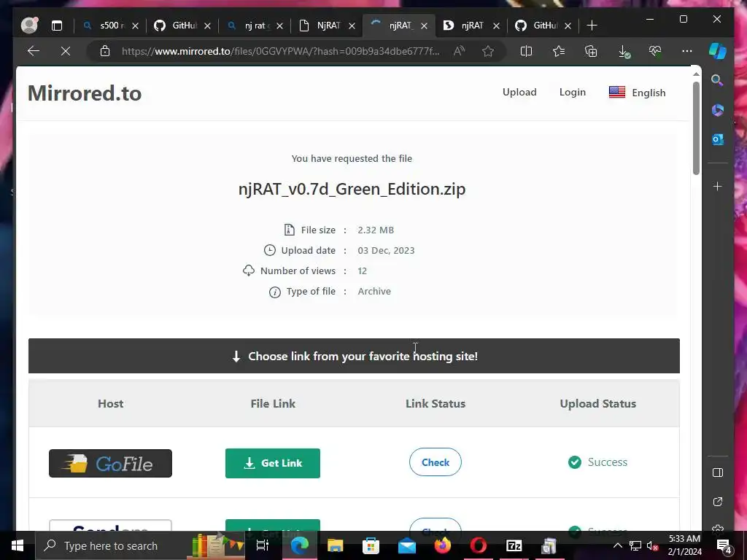Open the Windows Start menu
Image resolution: width=747 pixels, height=560 pixels.
[18, 545]
